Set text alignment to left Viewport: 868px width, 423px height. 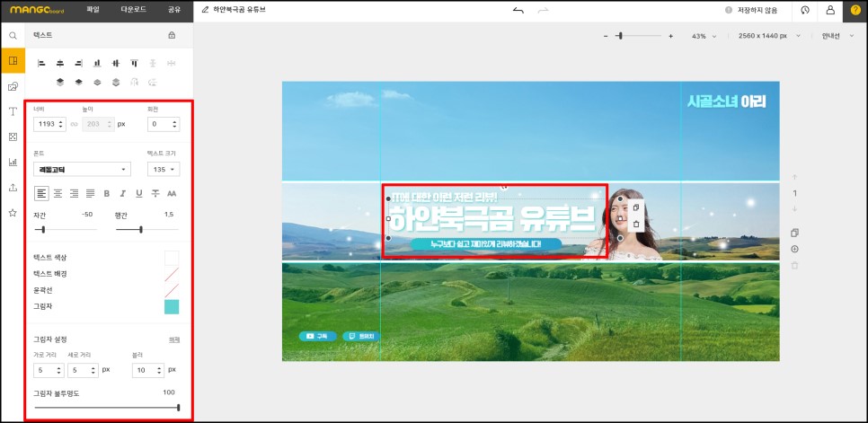point(41,193)
